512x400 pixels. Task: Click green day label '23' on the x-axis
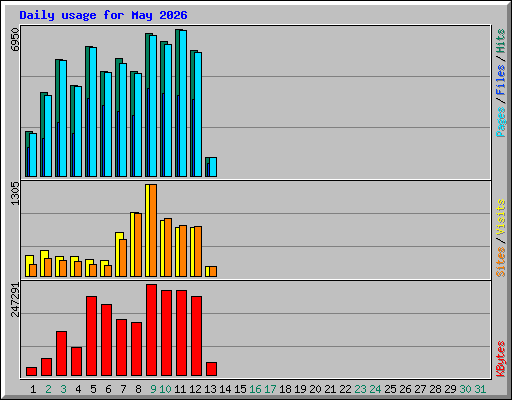coord(360,389)
